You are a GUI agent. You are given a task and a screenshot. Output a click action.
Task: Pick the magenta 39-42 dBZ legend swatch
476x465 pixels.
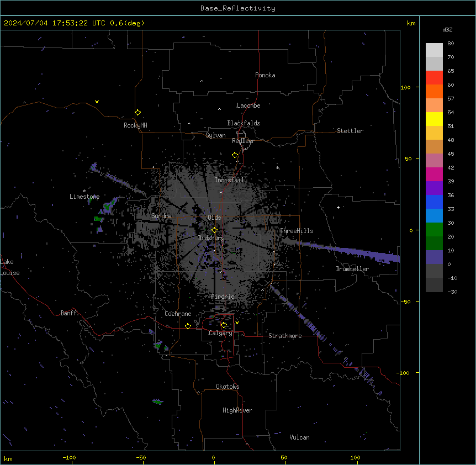click(434, 174)
